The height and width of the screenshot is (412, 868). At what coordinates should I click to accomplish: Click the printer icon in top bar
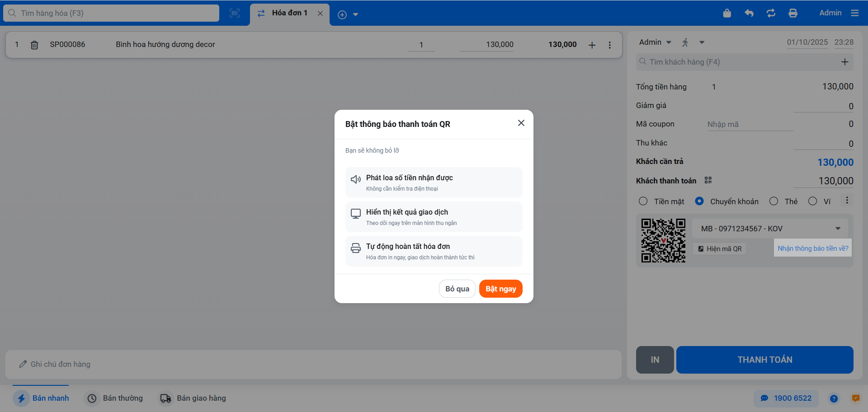tap(793, 13)
